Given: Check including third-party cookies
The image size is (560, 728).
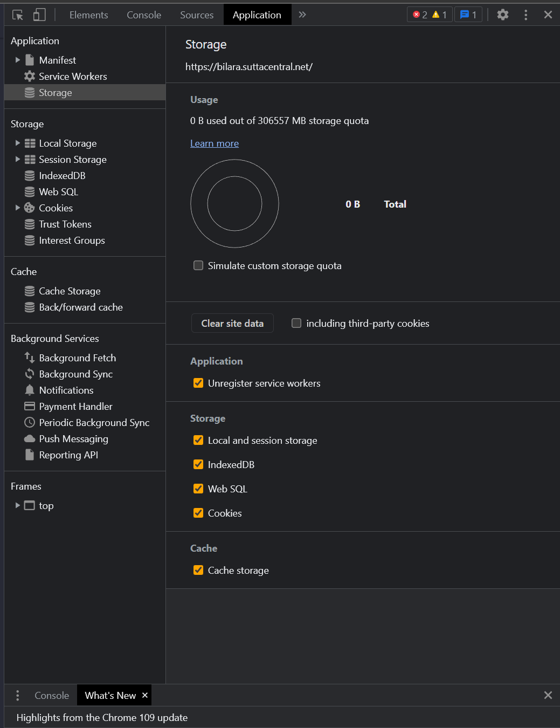Looking at the screenshot, I should [x=296, y=323].
